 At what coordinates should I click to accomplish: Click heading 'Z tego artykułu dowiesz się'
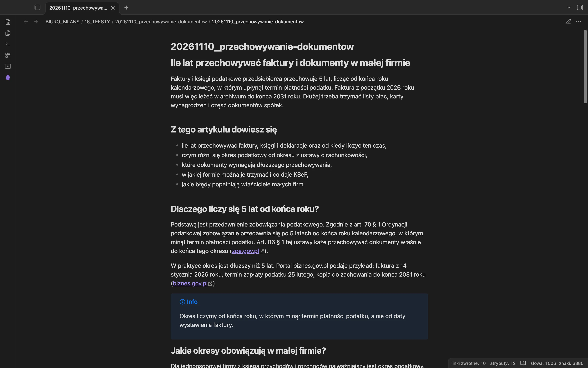[224, 130]
